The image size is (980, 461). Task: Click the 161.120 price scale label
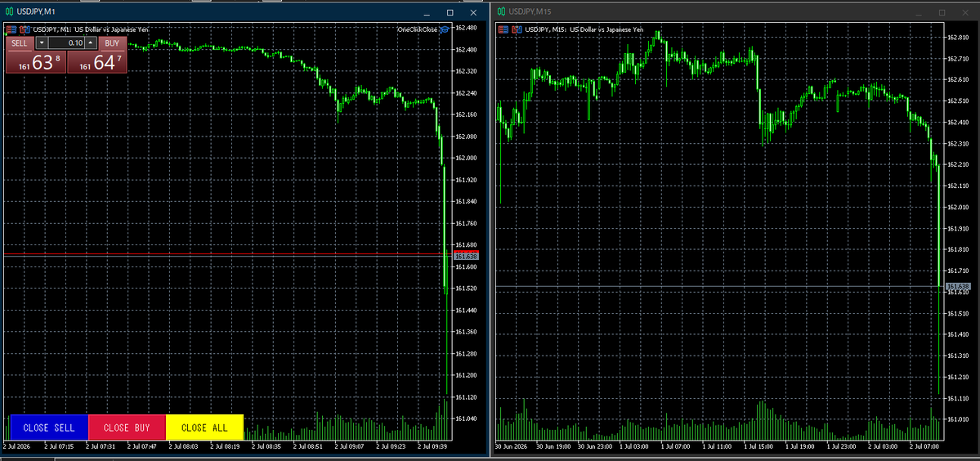(467, 397)
